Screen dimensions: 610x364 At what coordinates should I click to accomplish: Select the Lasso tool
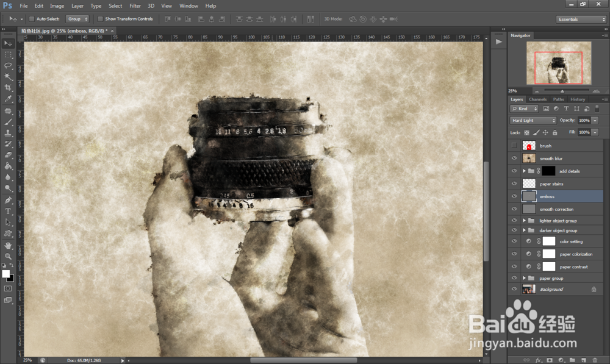[x=8, y=65]
